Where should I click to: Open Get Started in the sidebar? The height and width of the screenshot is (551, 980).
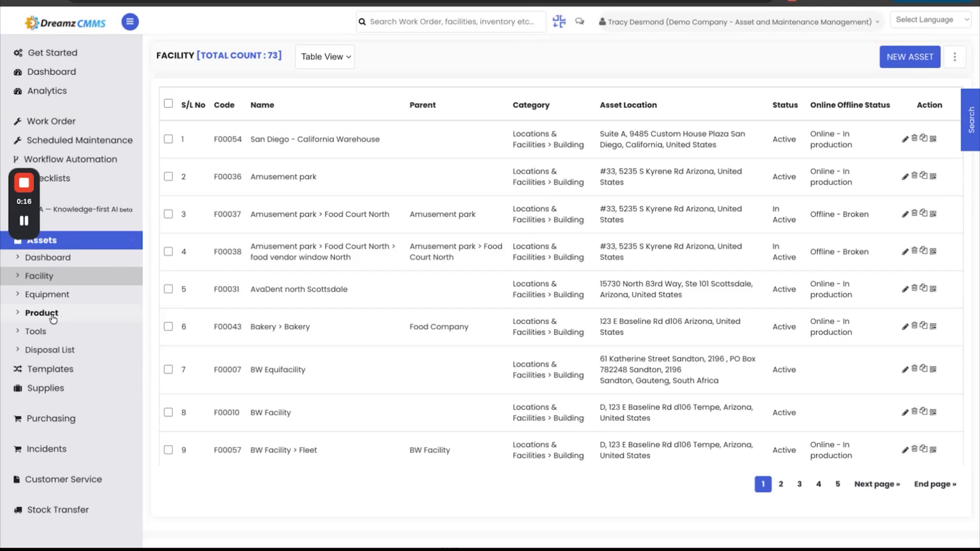tap(52, 53)
